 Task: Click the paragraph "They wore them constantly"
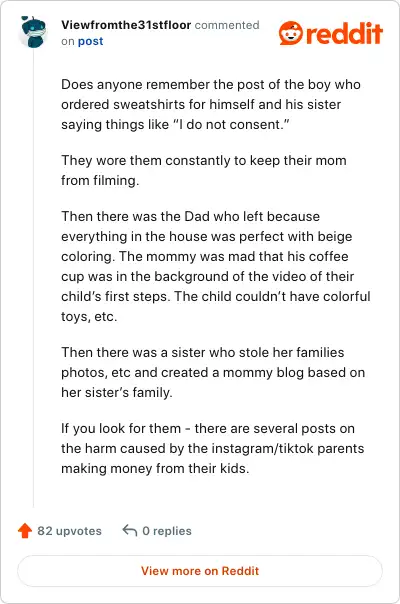pos(204,170)
